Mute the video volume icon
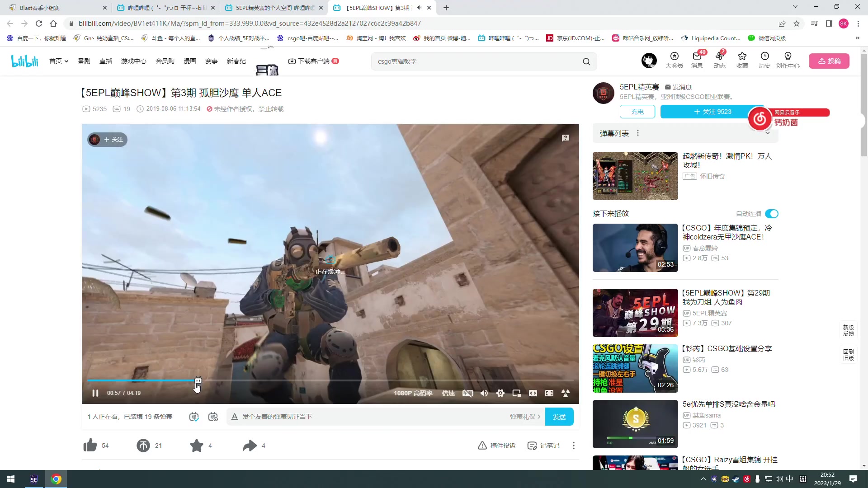The image size is (868, 488). tap(484, 393)
